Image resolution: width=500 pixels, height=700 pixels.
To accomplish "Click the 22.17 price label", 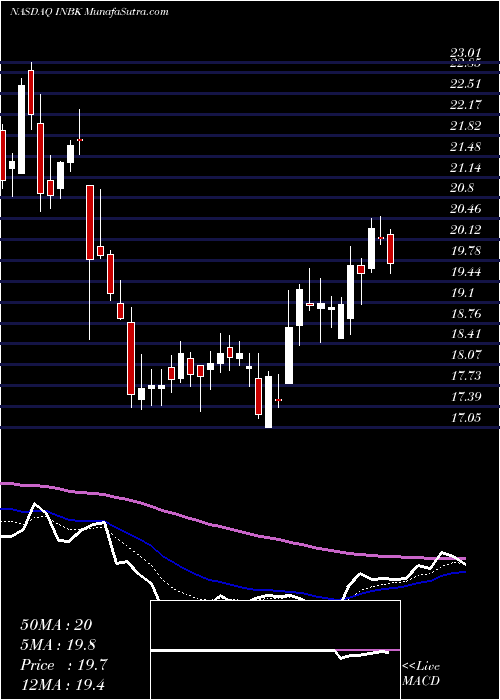I will [x=465, y=105].
